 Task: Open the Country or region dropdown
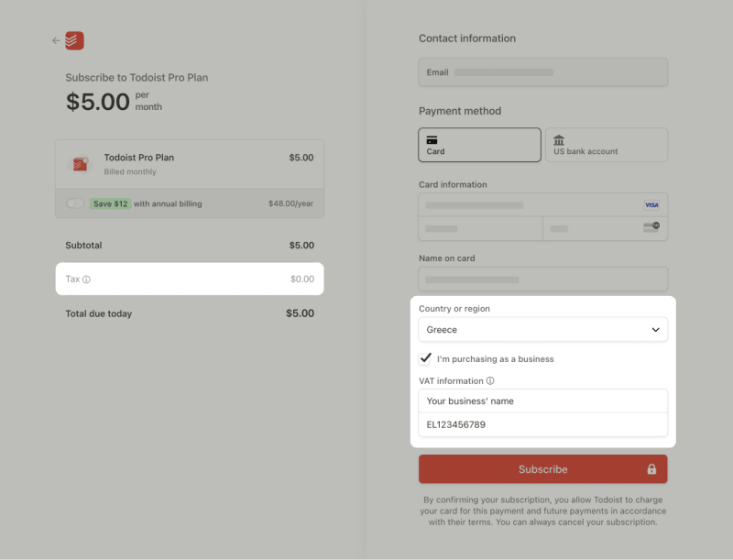542,329
